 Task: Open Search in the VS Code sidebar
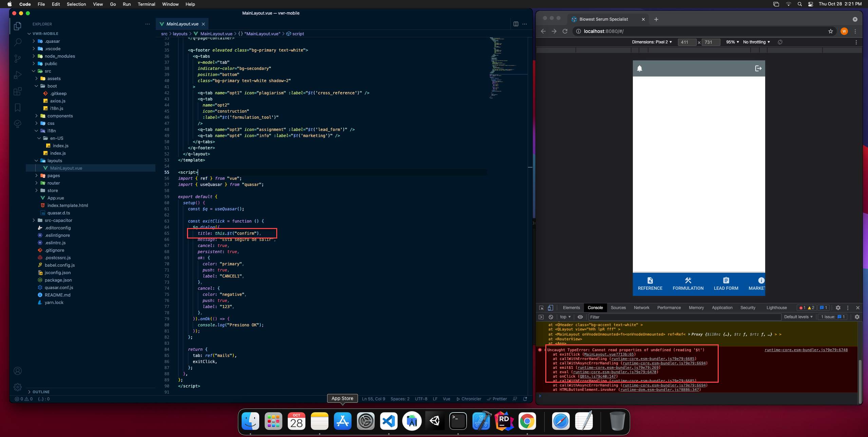[18, 42]
